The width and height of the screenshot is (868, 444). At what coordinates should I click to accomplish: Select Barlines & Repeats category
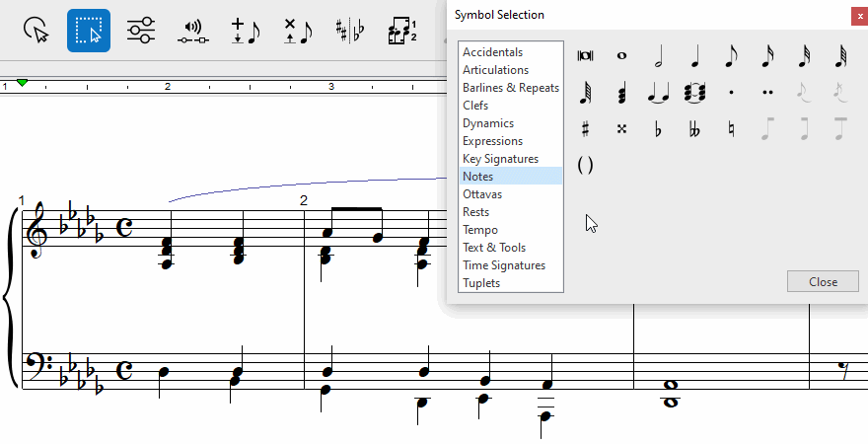tap(511, 88)
